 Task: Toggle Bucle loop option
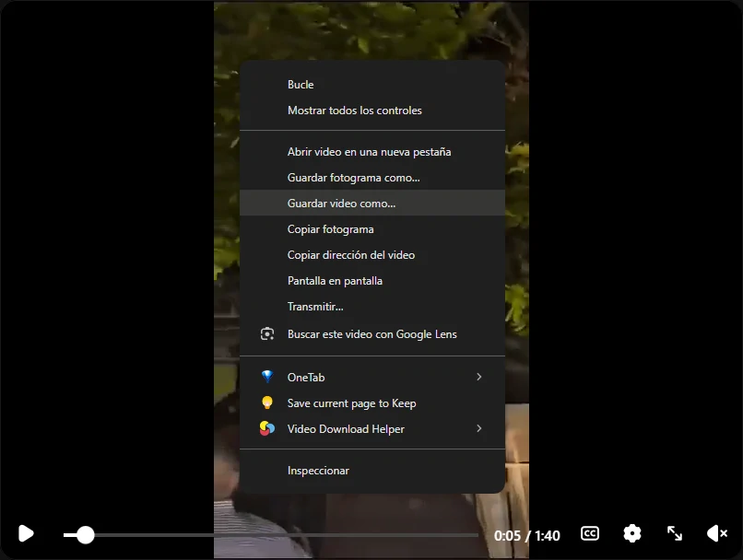click(x=372, y=84)
